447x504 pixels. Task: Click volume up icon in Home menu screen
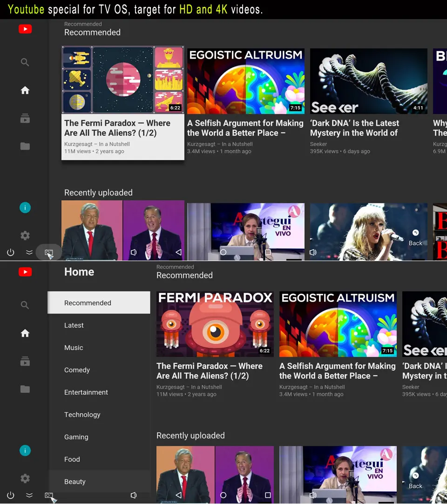coord(312,495)
